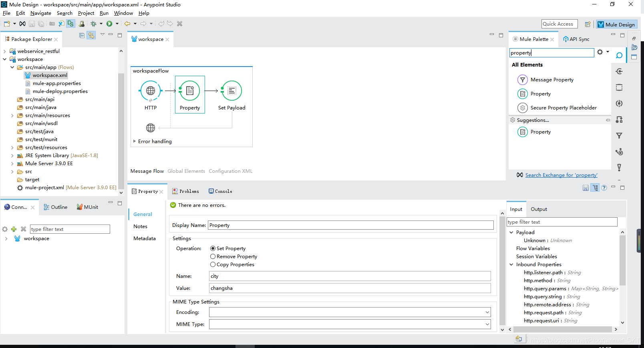
Task: Focus the Name field containing city
Action: tap(350, 276)
